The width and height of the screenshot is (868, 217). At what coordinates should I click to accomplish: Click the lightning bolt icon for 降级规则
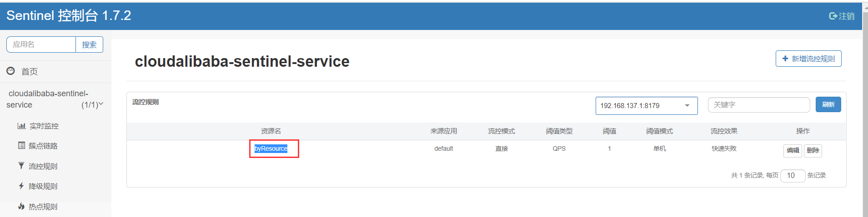[21, 186]
